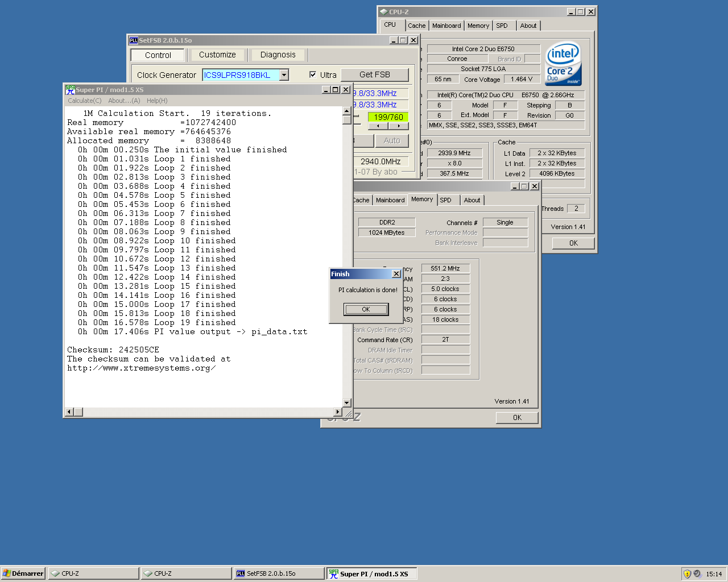Viewport: 728px width, 582px height.
Task: Minimize the Super PI window
Action: click(326, 90)
